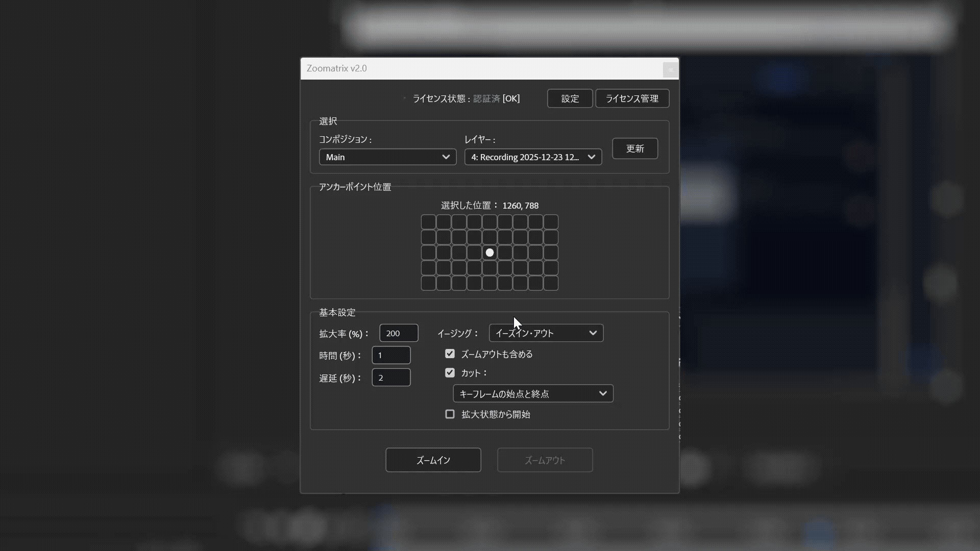Click the selected anchor cell with white dot
980x551 pixels.
489,253
